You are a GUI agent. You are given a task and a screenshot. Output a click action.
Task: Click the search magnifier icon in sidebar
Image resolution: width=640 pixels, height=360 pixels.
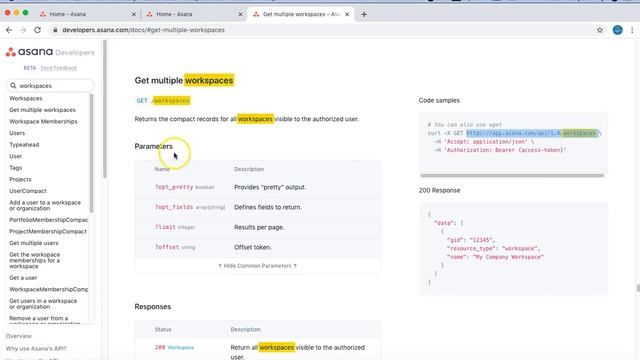click(13, 86)
